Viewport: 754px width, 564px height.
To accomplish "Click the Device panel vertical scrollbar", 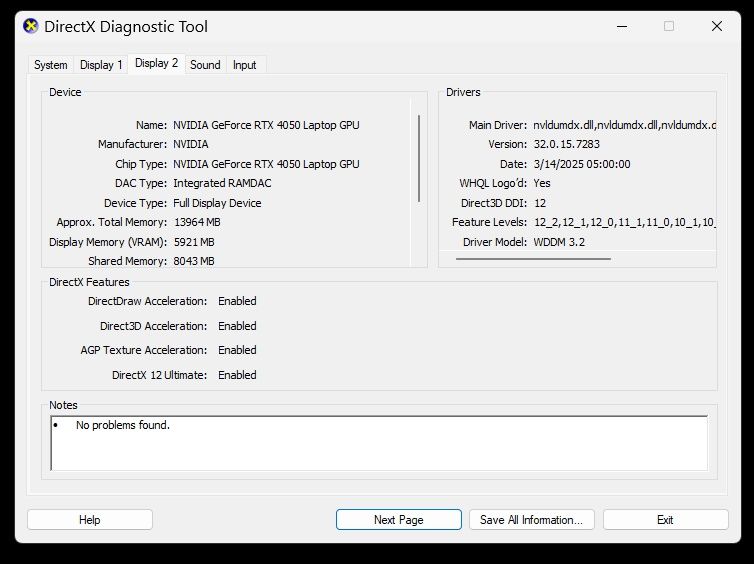I will tap(419, 158).
